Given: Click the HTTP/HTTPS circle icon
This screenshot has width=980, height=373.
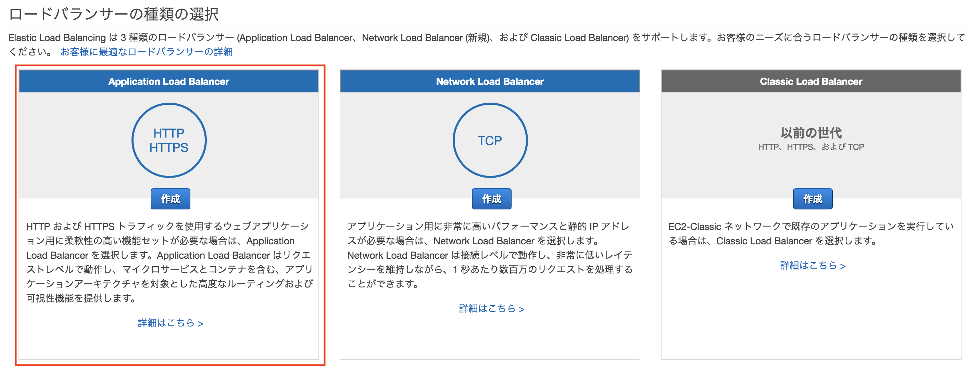Looking at the screenshot, I should point(169,140).
